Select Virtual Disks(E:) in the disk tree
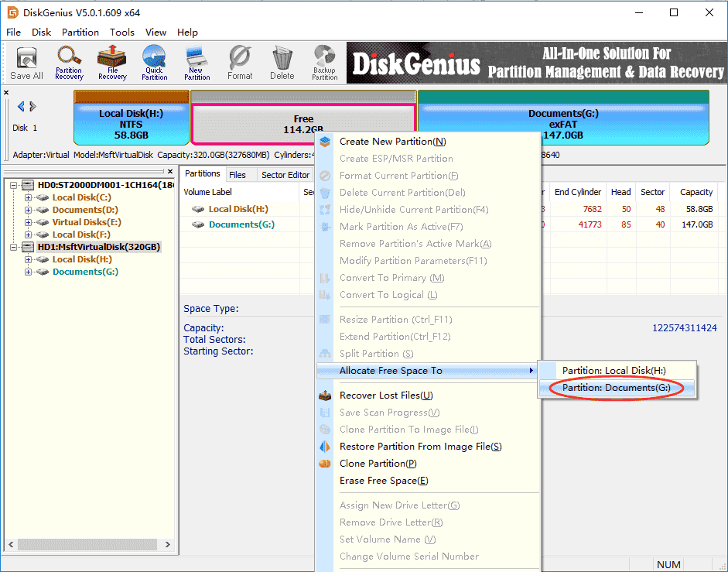Image resolution: width=728 pixels, height=572 pixels. point(87,222)
